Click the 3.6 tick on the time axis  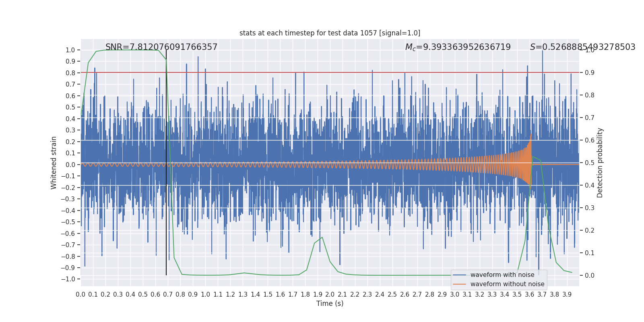coord(529,294)
